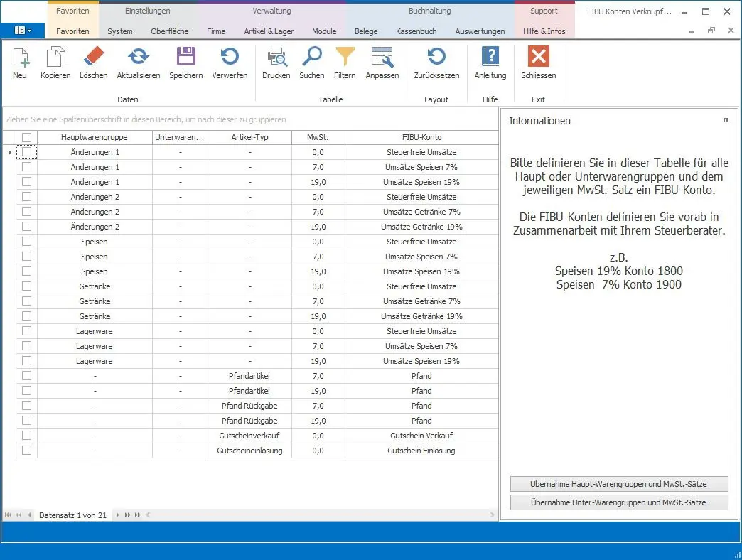Tick the select-all checkbox in the table header
This screenshot has width=742, height=560.
pyautogui.click(x=26, y=137)
